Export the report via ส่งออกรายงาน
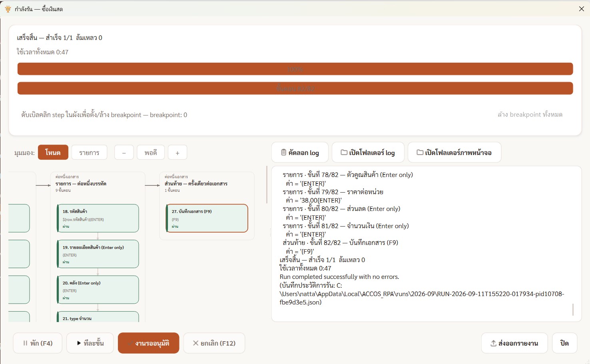 (514, 343)
